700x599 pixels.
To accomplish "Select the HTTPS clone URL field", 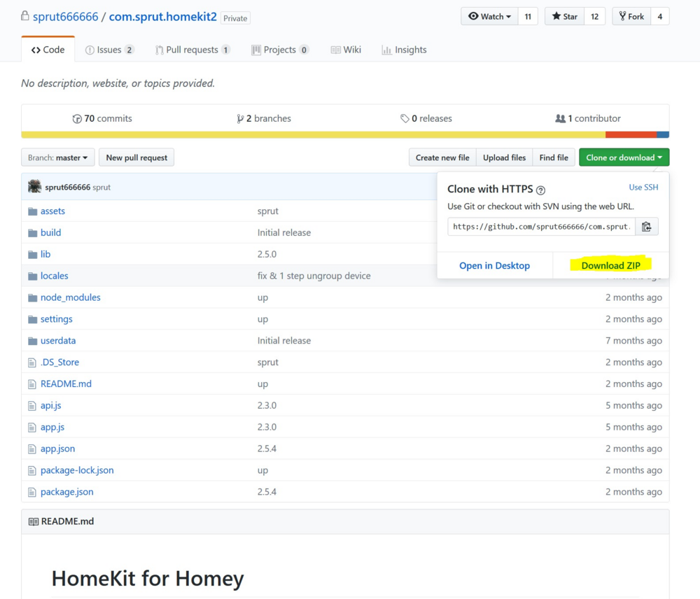I will [x=541, y=227].
